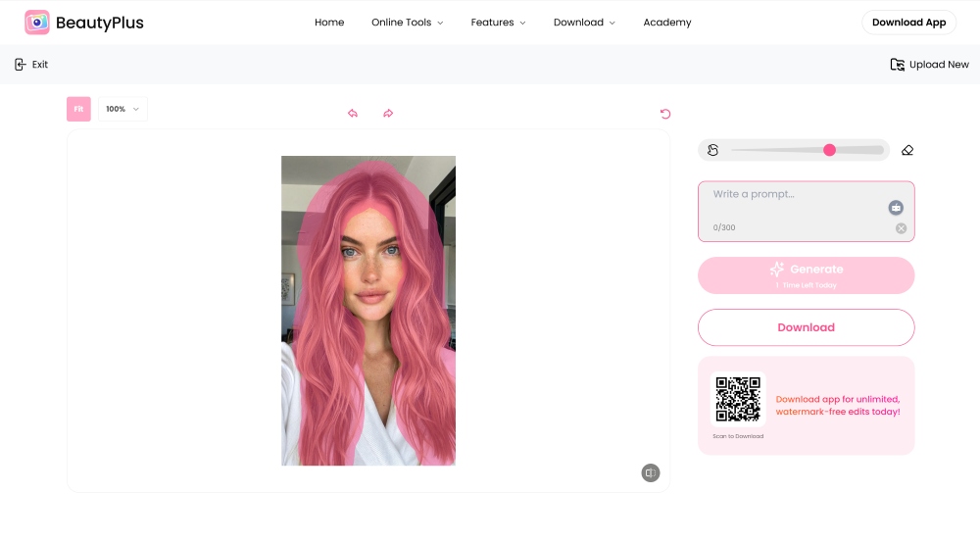Click the Exit label
The image size is (980, 543).
[40, 65]
